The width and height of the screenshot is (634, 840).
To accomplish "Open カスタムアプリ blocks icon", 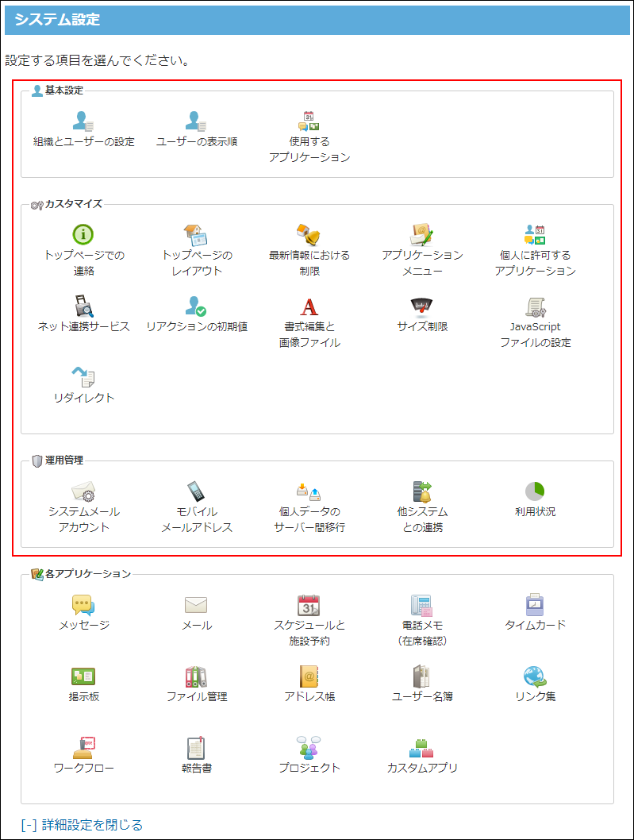I will [x=422, y=748].
